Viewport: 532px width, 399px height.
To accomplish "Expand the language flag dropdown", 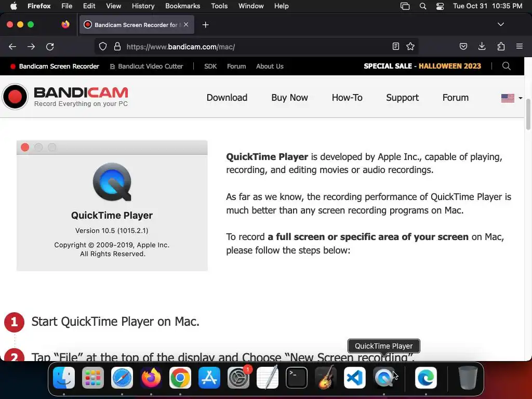I will pyautogui.click(x=512, y=98).
